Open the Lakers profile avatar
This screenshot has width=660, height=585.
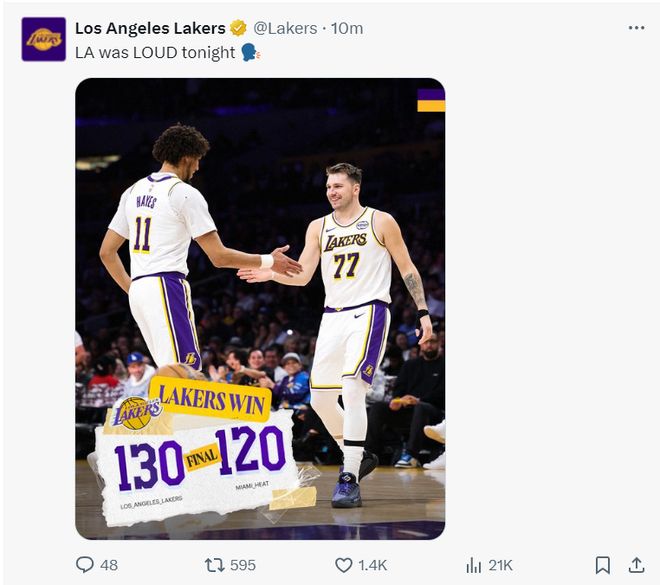(x=44, y=39)
